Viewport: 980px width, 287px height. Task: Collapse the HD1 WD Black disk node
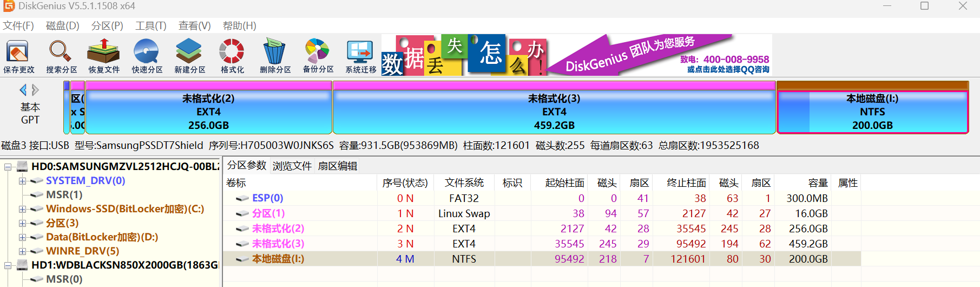pos(8,265)
